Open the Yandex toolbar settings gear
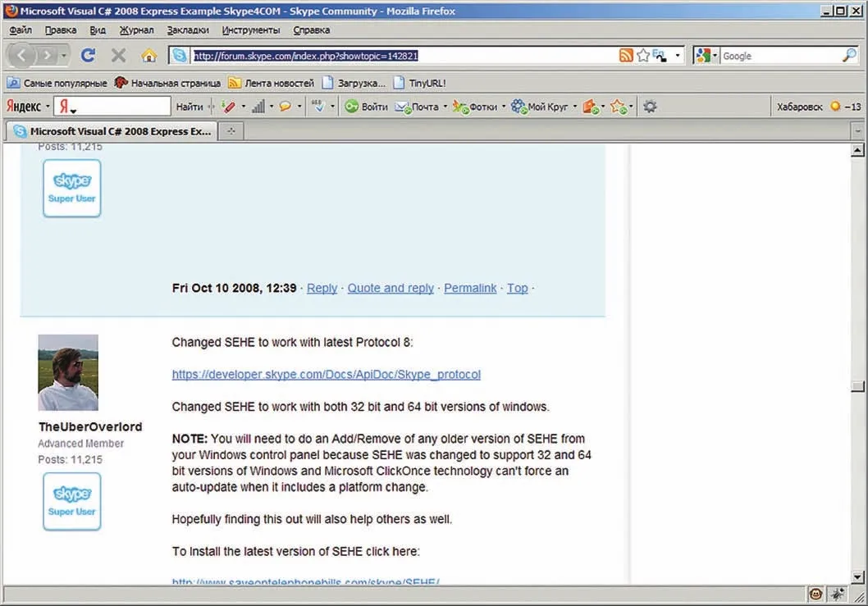Image resolution: width=868 pixels, height=606 pixels. (x=650, y=107)
